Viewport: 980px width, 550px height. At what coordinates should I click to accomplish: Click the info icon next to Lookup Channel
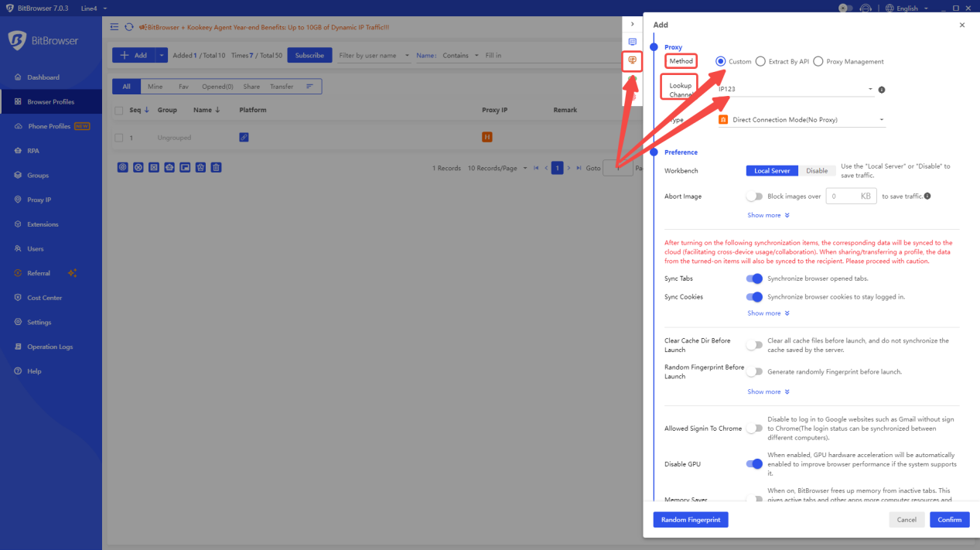tap(882, 90)
